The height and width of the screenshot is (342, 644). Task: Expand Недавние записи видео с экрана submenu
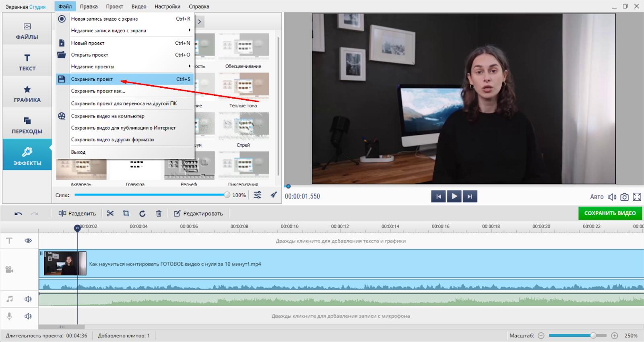tap(125, 31)
